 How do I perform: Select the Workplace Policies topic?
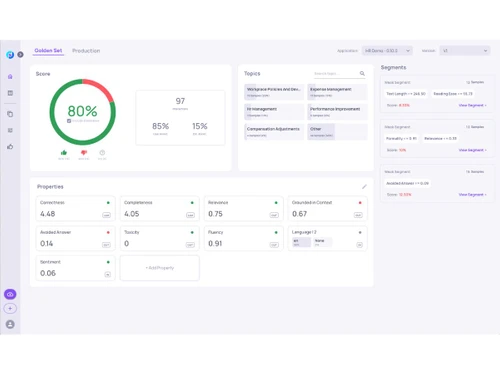coord(274,92)
